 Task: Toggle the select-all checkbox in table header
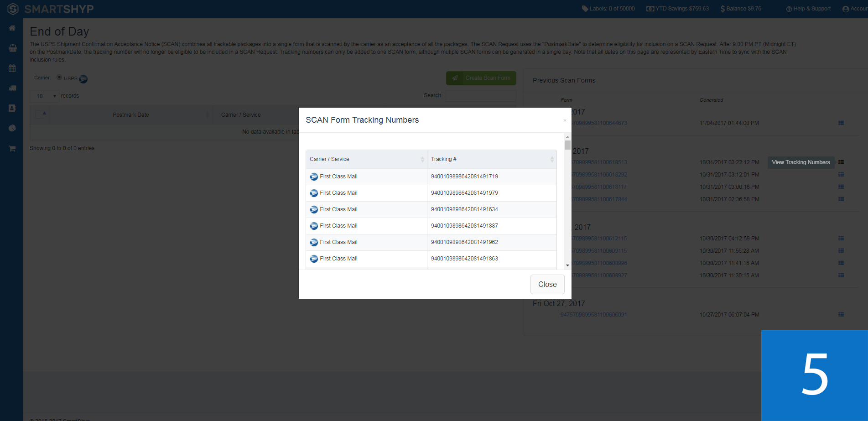point(39,114)
